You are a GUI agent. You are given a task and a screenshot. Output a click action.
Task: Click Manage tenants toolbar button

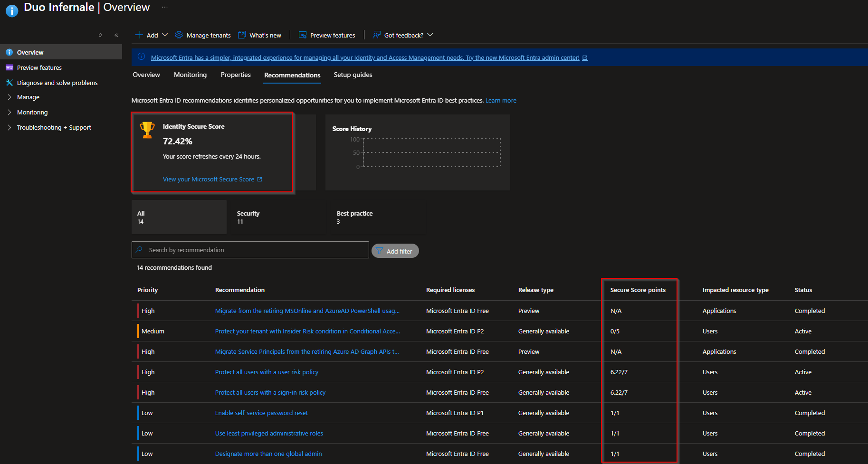tap(203, 35)
